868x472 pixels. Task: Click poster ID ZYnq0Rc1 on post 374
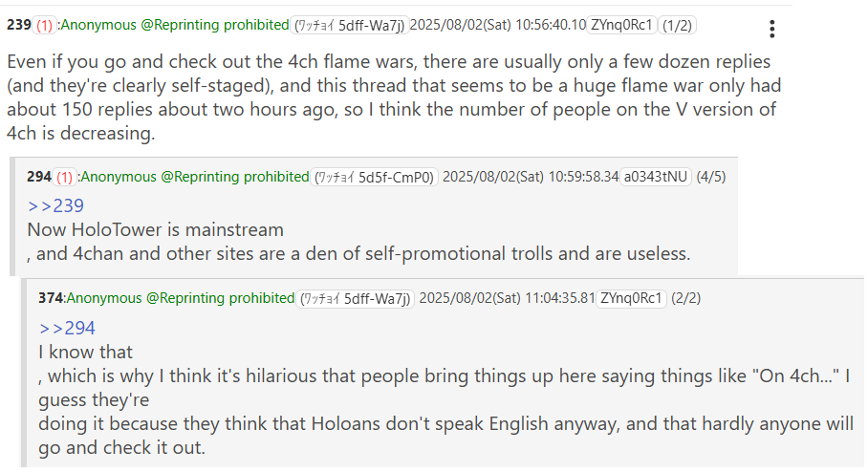pos(631,298)
